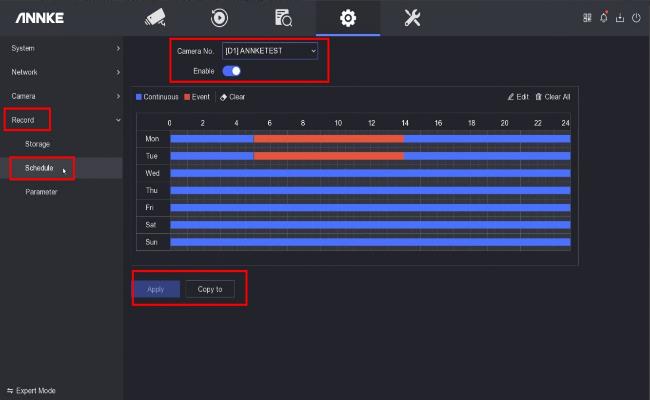
Task: Click Monday's red event recording bar
Action: [328, 139]
